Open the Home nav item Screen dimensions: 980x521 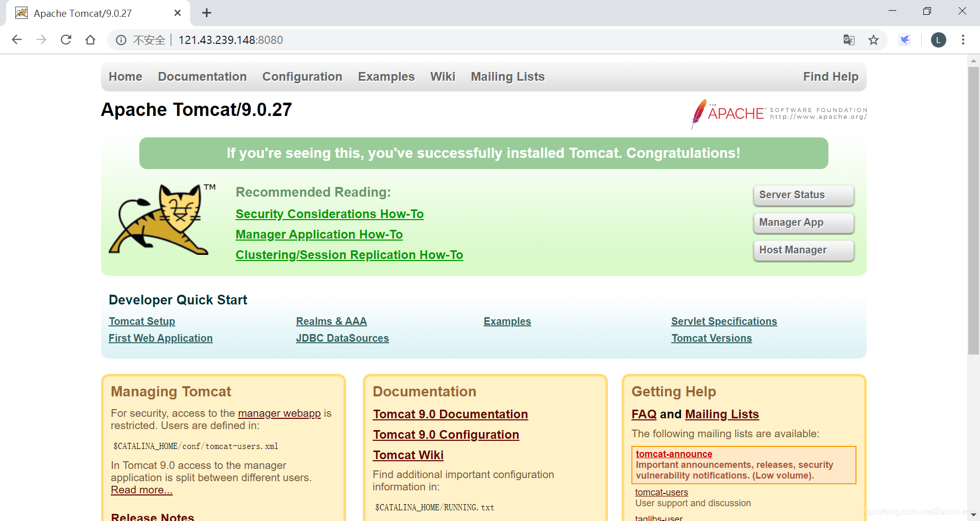pyautogui.click(x=126, y=77)
